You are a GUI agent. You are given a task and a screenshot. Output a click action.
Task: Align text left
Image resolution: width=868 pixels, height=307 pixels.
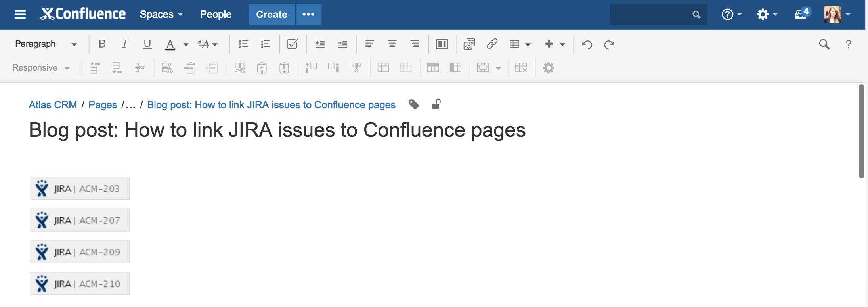click(x=369, y=44)
